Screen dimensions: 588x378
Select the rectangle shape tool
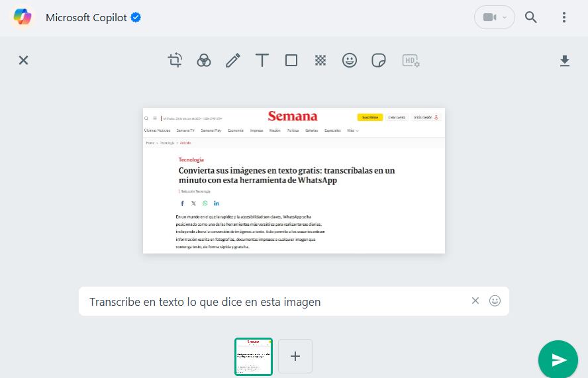[x=291, y=60]
